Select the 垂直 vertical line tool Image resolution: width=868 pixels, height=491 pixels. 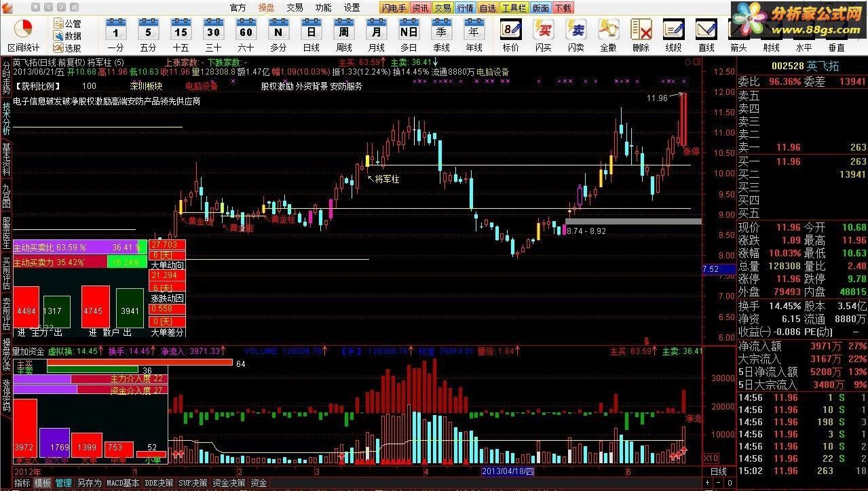point(836,35)
